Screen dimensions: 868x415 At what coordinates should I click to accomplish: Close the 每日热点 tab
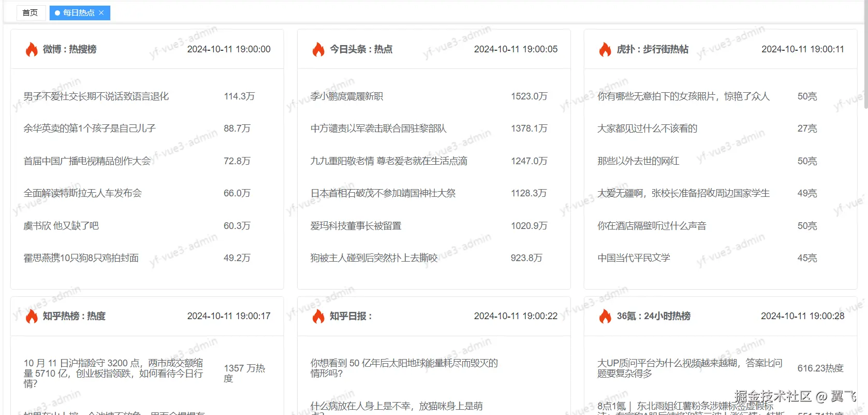(101, 13)
